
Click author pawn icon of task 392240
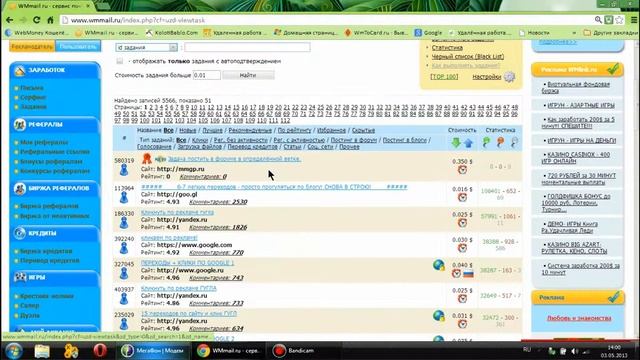tap(124, 248)
